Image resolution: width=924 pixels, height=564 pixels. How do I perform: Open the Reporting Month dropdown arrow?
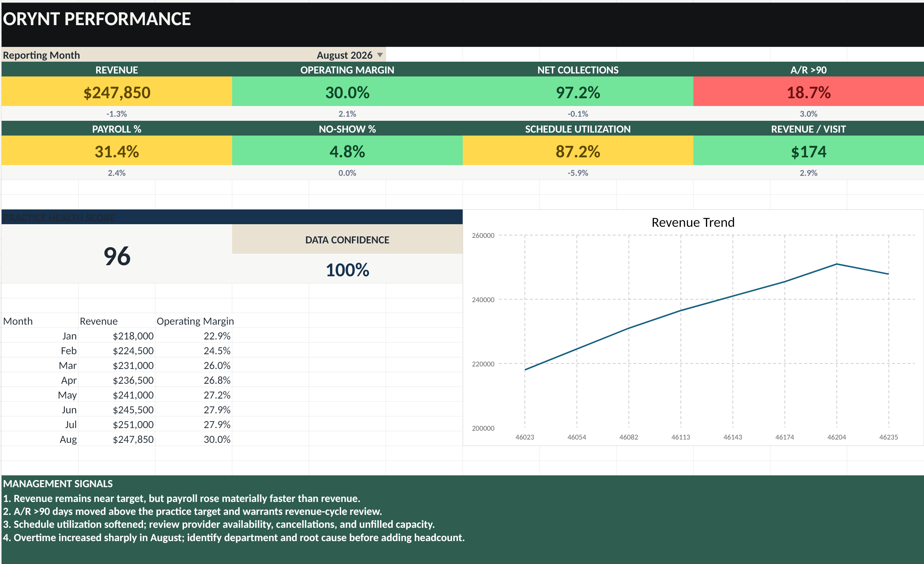point(380,55)
